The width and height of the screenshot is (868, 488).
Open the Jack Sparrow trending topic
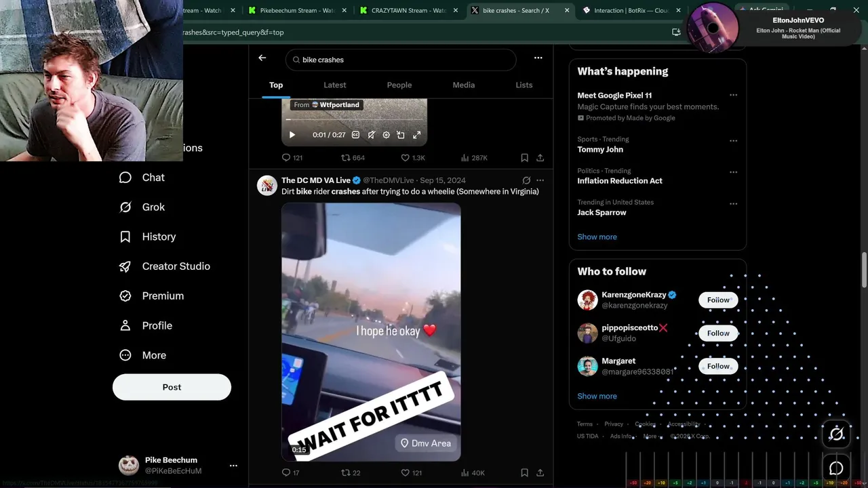click(601, 212)
